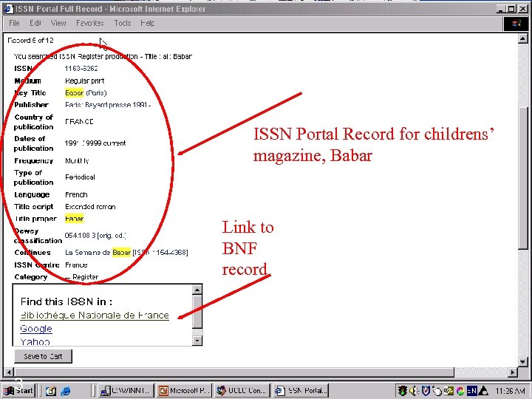Open the Edit menu
This screenshot has width=532, height=399.
35,23
